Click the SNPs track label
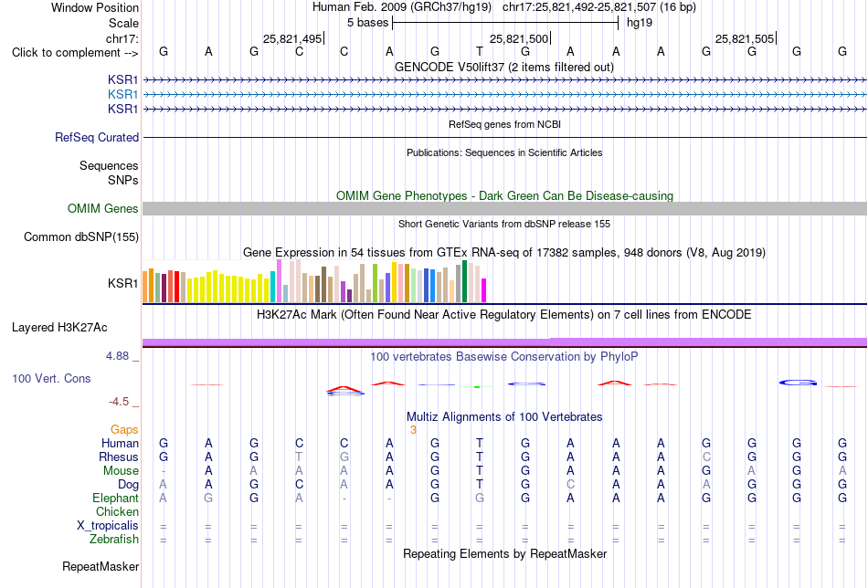The height and width of the screenshot is (588, 868). (123, 181)
